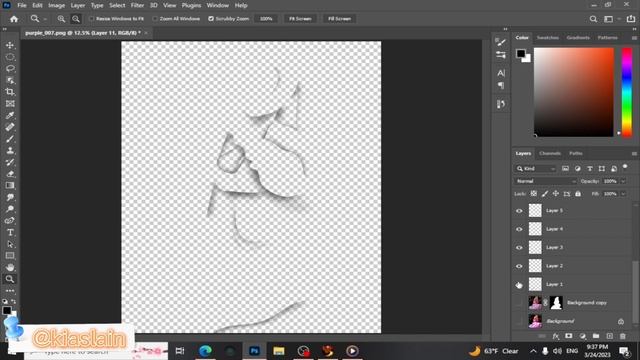Uncheck Scrubby Zoom checkbox

coord(211,19)
